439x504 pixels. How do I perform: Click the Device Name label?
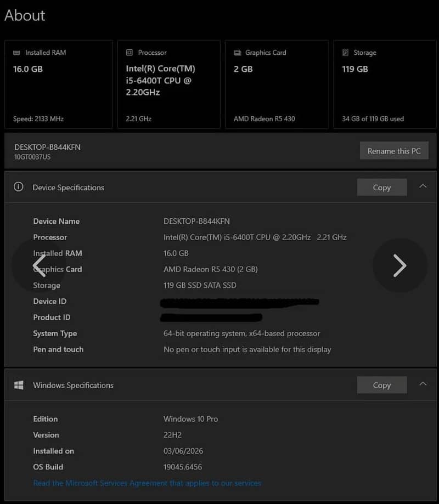click(57, 221)
